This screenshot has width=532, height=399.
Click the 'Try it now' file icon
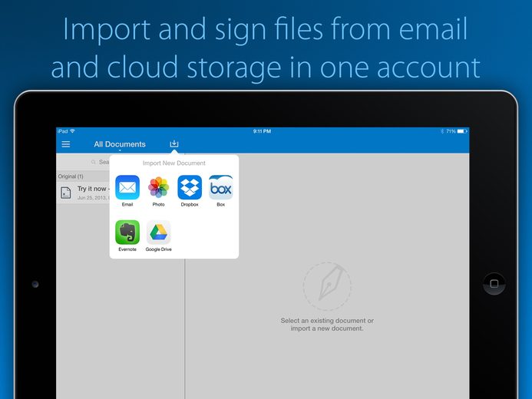tap(66, 193)
